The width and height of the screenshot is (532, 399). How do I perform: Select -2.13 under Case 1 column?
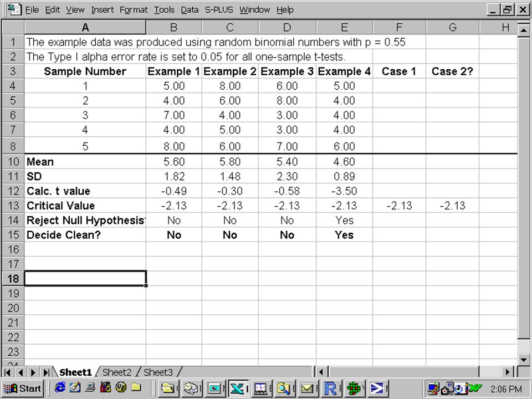tap(399, 206)
